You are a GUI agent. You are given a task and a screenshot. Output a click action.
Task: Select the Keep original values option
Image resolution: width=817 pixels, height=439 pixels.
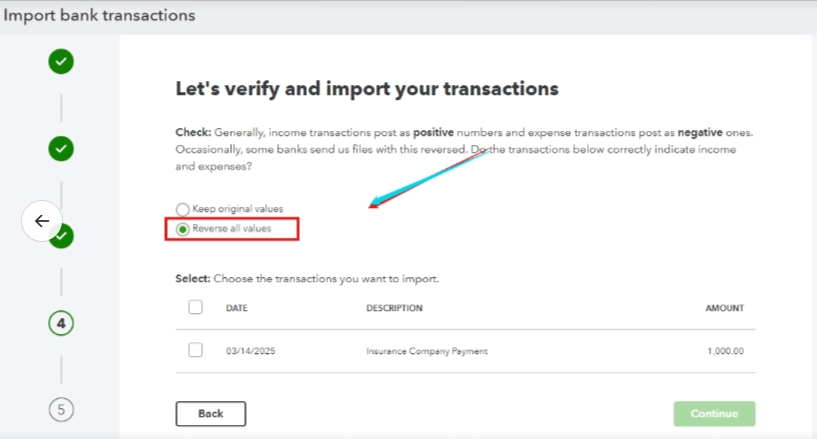coord(182,209)
